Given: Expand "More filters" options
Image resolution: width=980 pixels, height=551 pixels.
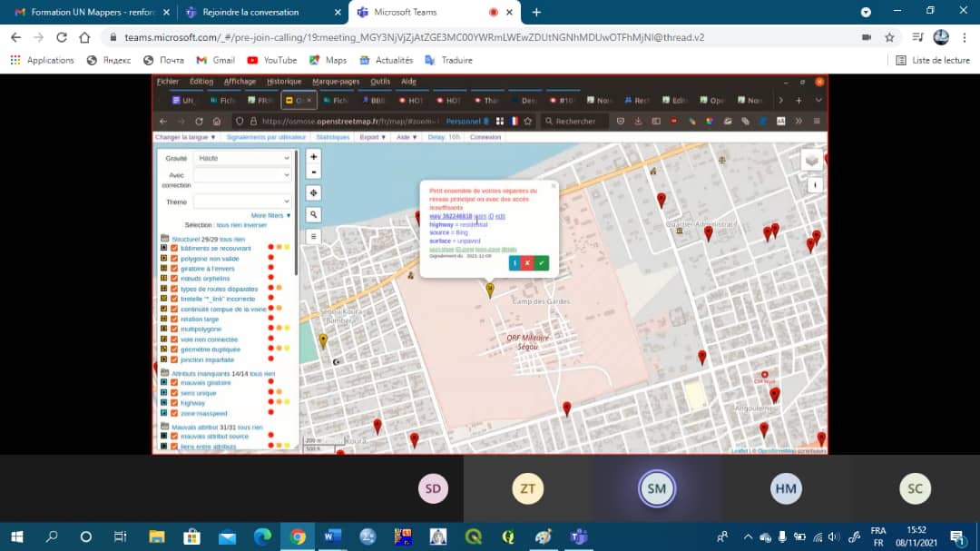Looking at the screenshot, I should [270, 215].
